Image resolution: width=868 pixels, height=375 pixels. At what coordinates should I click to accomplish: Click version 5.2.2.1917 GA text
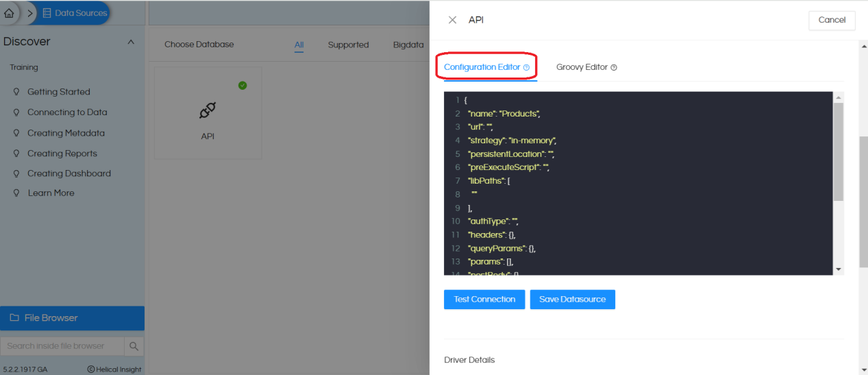pyautogui.click(x=25, y=370)
